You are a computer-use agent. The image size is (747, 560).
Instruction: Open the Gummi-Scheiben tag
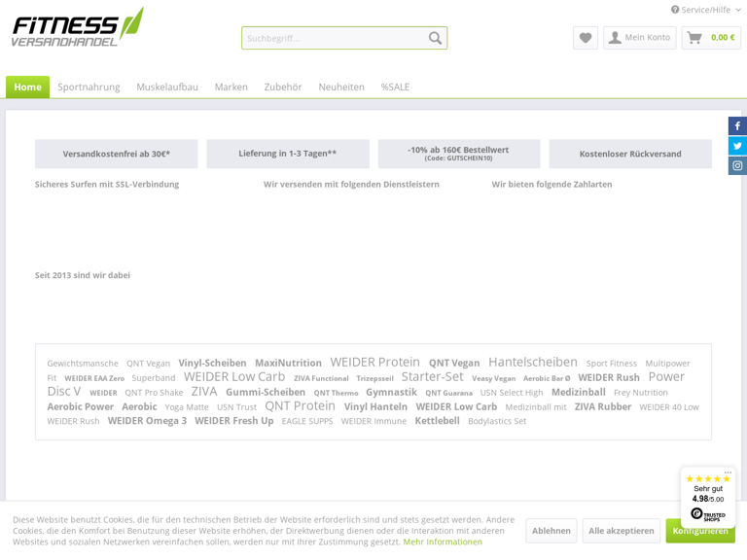[x=266, y=392]
